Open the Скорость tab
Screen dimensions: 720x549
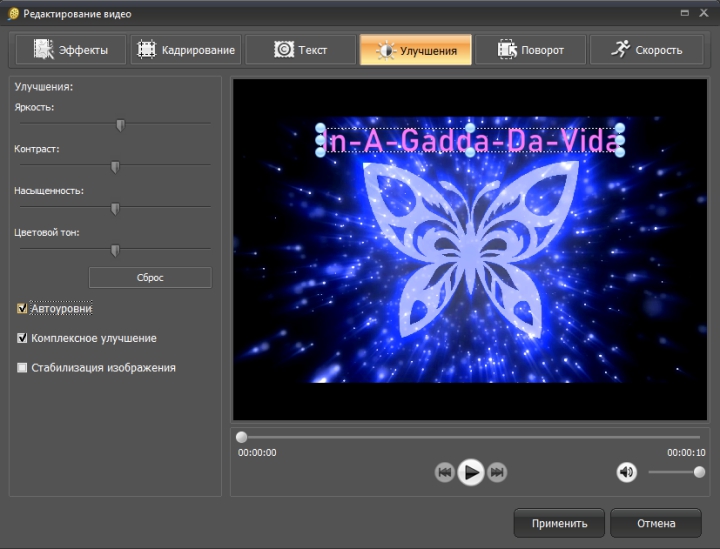tap(645, 50)
